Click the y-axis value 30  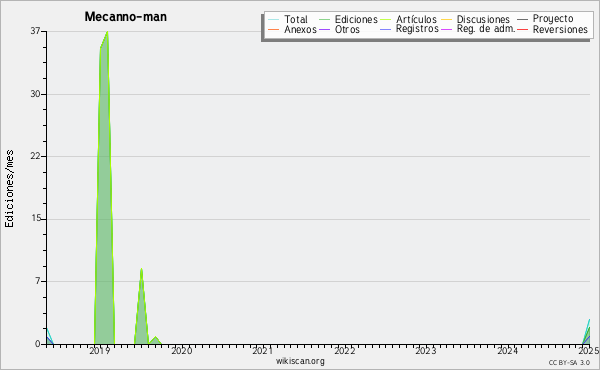36,94
